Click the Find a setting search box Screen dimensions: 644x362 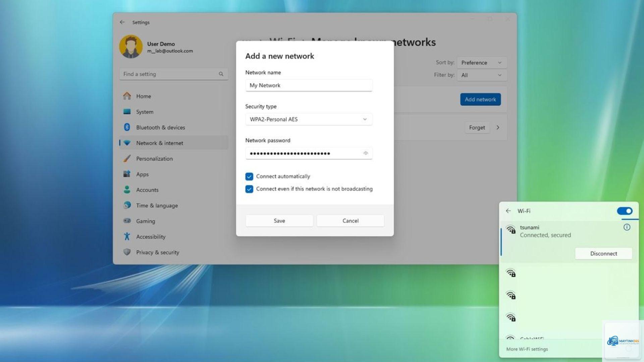click(174, 74)
